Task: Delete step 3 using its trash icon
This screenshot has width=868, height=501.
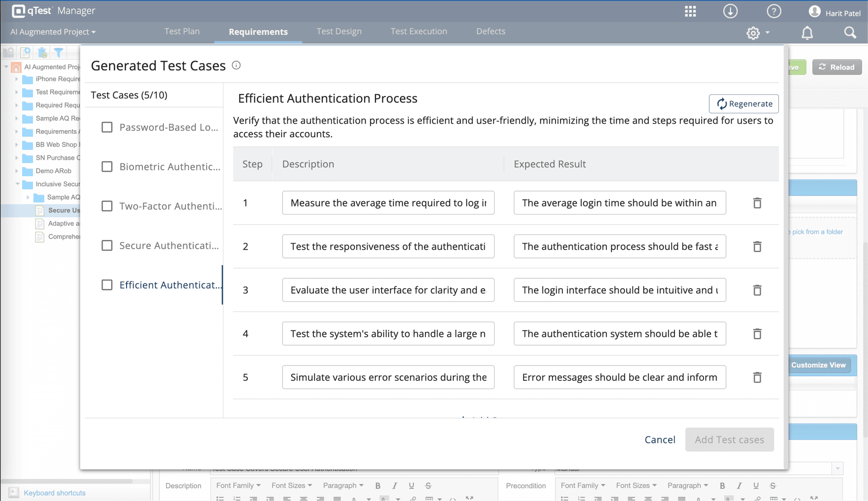Action: (x=757, y=290)
